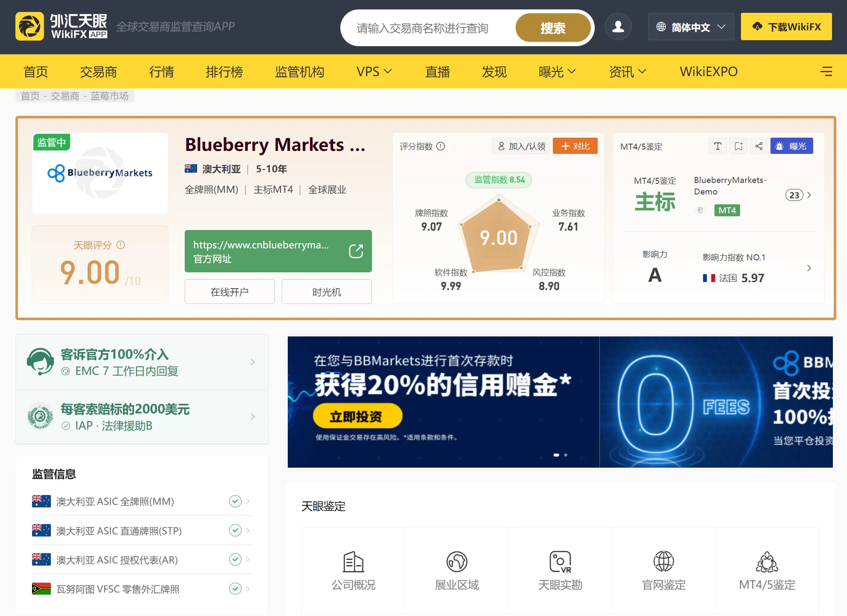This screenshot has width=847, height=616.
Task: Expand the 影响力指数 NO.1 row arrow
Action: [x=809, y=268]
